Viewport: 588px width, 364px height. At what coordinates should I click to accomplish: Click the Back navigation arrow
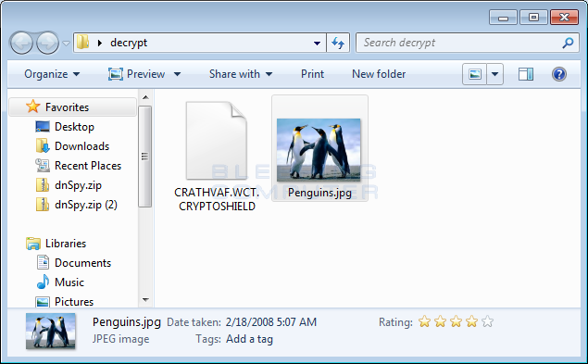click(21, 43)
